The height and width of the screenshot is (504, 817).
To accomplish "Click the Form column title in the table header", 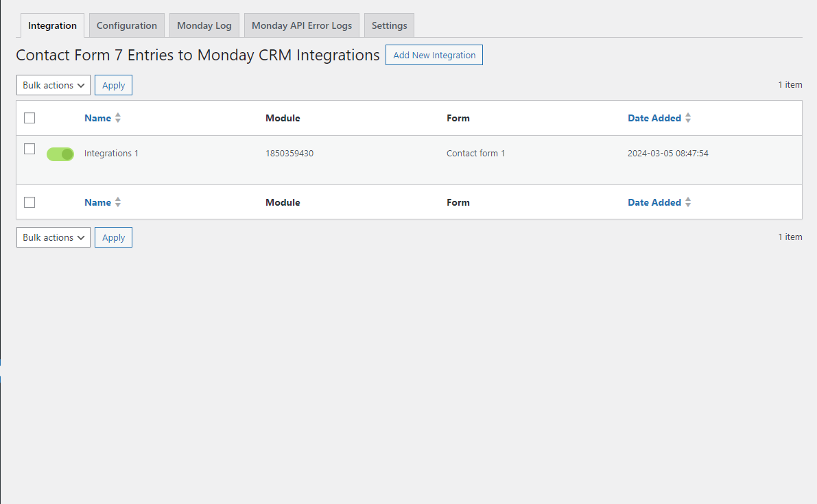I will (x=458, y=118).
